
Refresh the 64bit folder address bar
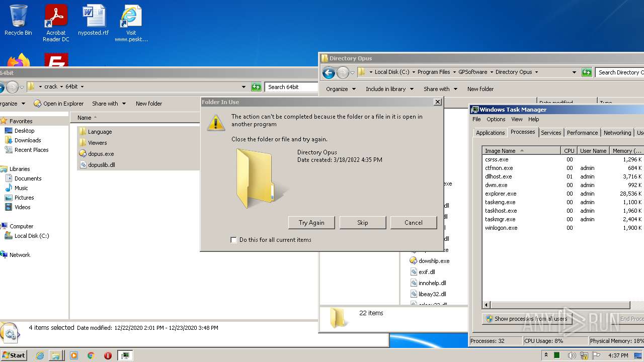click(256, 87)
